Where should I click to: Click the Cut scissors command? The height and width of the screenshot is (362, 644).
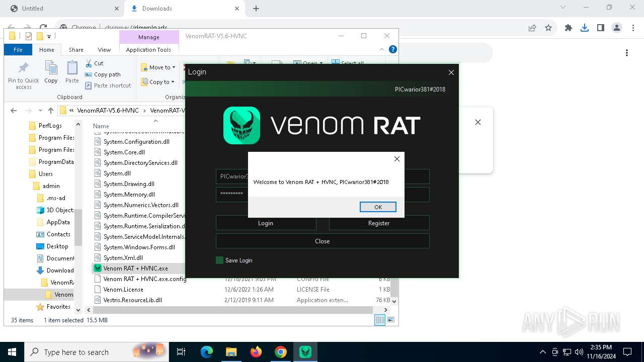(x=94, y=63)
